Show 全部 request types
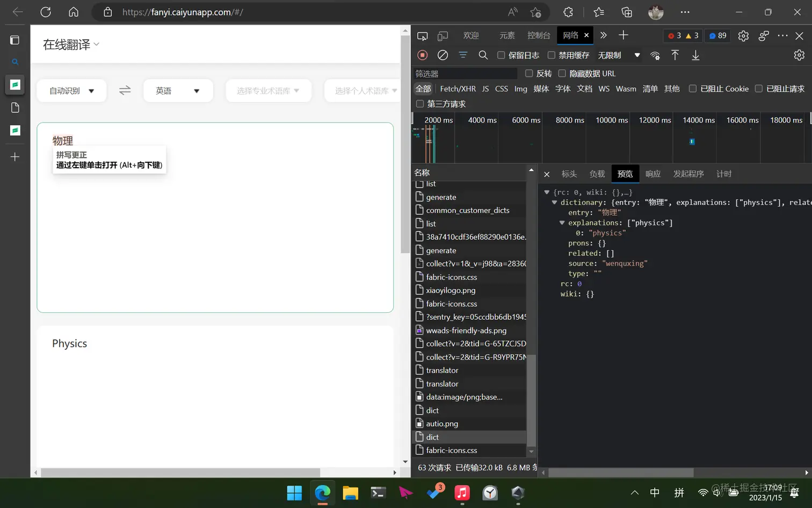 423,89
